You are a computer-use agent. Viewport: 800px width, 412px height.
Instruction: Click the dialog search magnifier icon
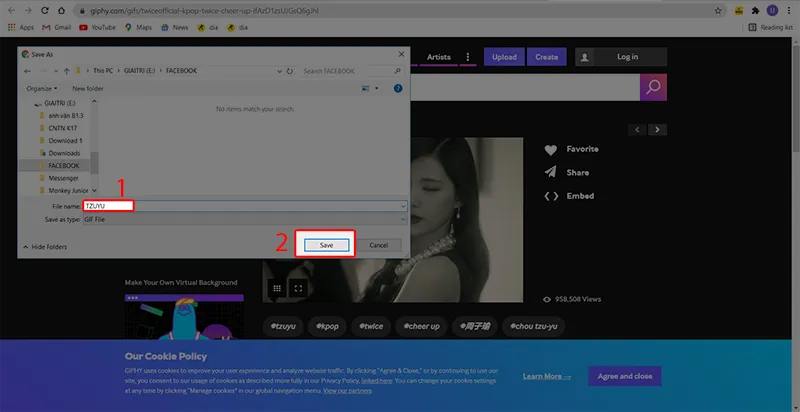398,71
